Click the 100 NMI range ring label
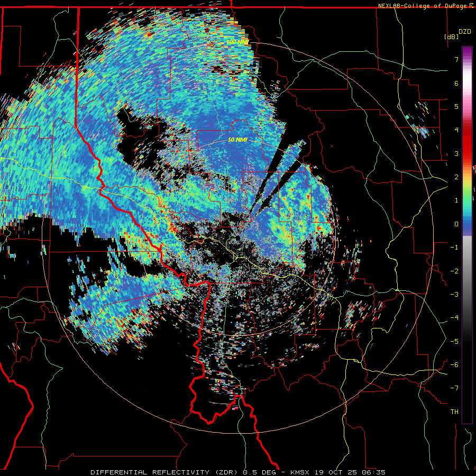 (237, 42)
